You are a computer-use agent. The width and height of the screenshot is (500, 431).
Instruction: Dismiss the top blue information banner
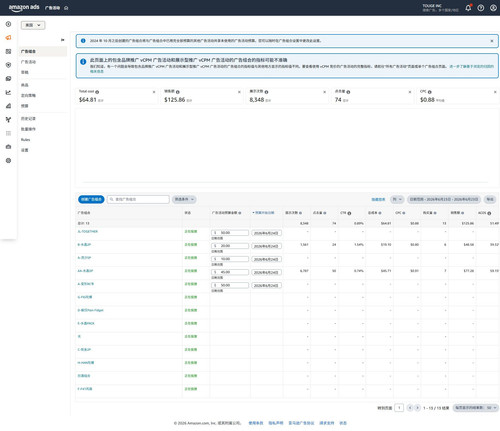click(x=492, y=41)
